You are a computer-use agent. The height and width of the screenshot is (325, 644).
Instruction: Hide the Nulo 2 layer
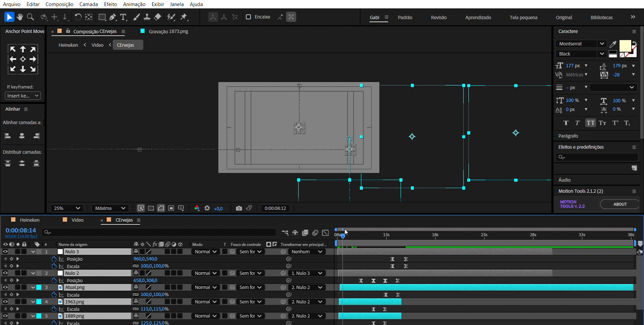pos(5,273)
